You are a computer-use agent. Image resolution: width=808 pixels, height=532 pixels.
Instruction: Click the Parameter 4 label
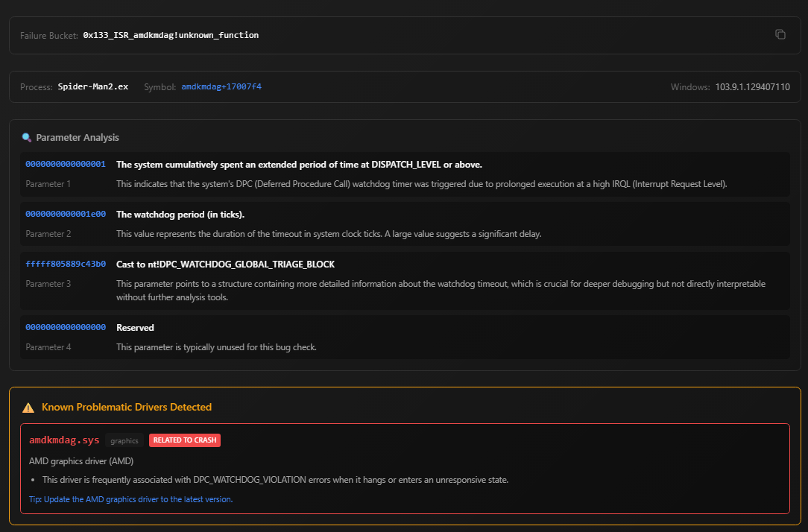coord(48,347)
